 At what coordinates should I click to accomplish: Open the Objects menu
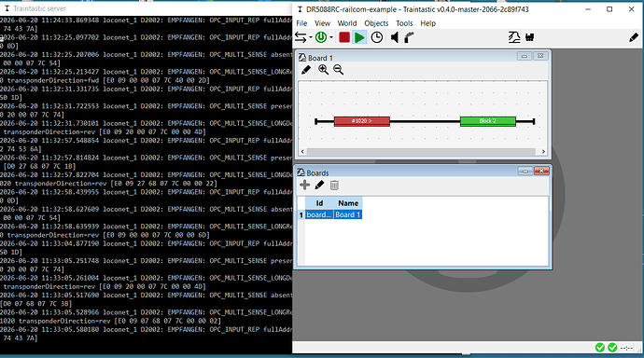[376, 23]
